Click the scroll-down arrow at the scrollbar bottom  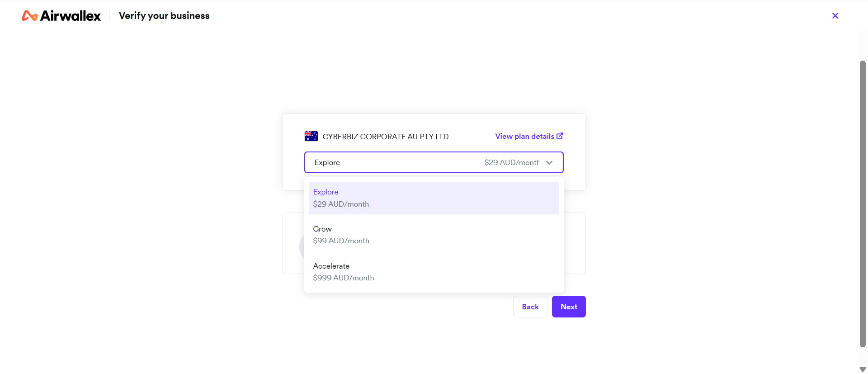[x=863, y=369]
